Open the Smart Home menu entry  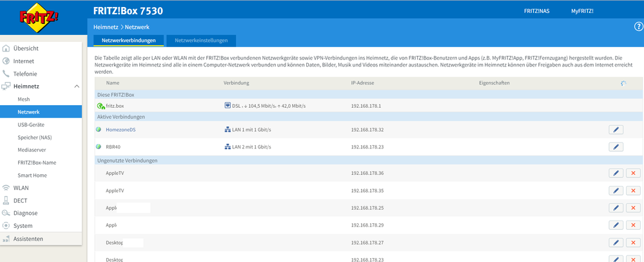point(32,175)
